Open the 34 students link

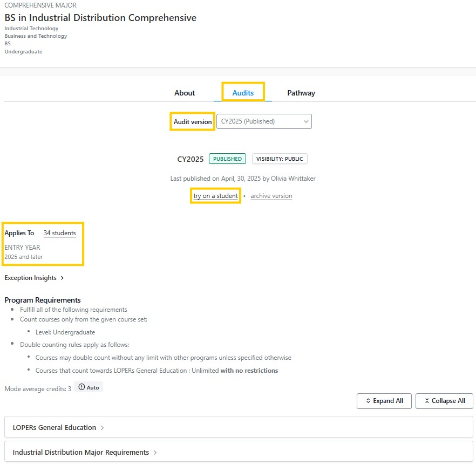click(59, 233)
